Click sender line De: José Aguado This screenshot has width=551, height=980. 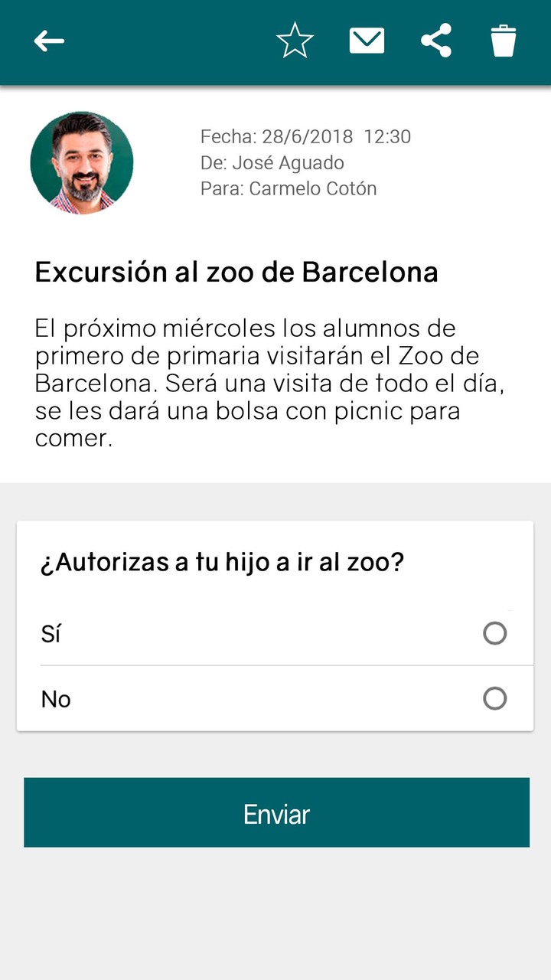click(x=272, y=162)
